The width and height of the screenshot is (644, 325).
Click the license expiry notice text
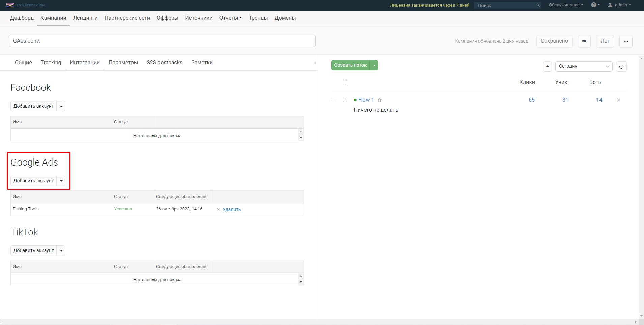(x=430, y=5)
